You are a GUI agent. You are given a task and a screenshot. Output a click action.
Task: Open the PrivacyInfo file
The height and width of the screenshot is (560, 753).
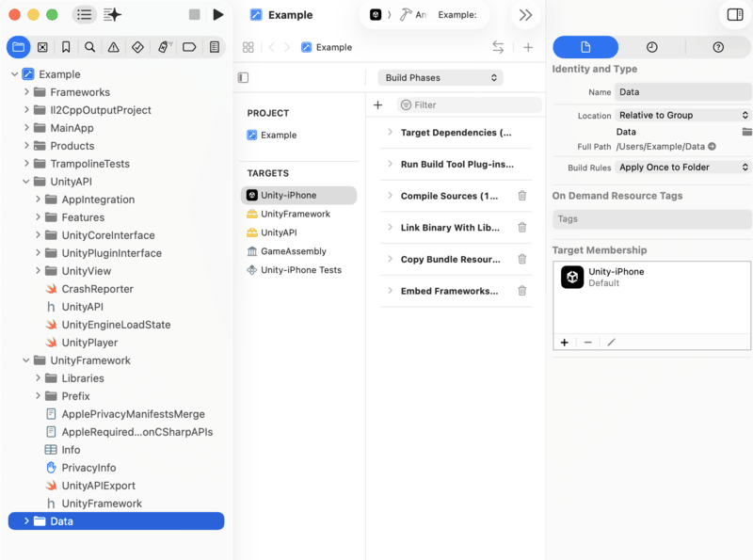[x=88, y=468]
